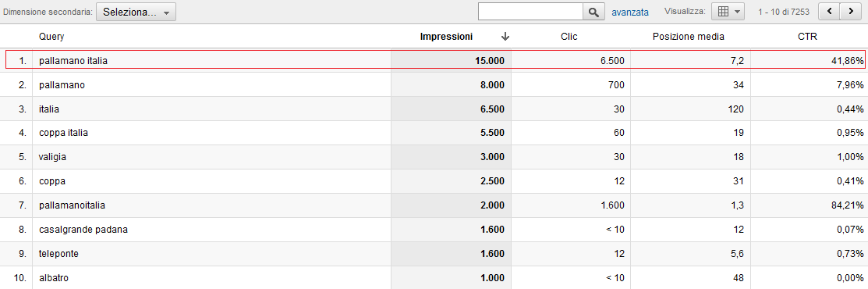Screen dimensions: 868x289
Task: Click the 1 - 10 di 7253 pagination text
Action: click(783, 12)
